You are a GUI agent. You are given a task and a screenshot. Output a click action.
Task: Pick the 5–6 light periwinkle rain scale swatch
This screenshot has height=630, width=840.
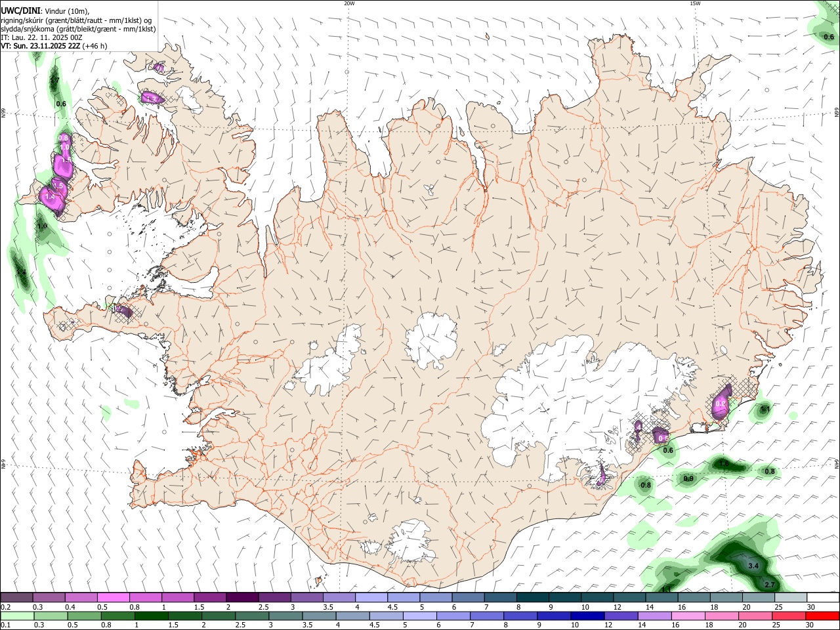tap(419, 616)
